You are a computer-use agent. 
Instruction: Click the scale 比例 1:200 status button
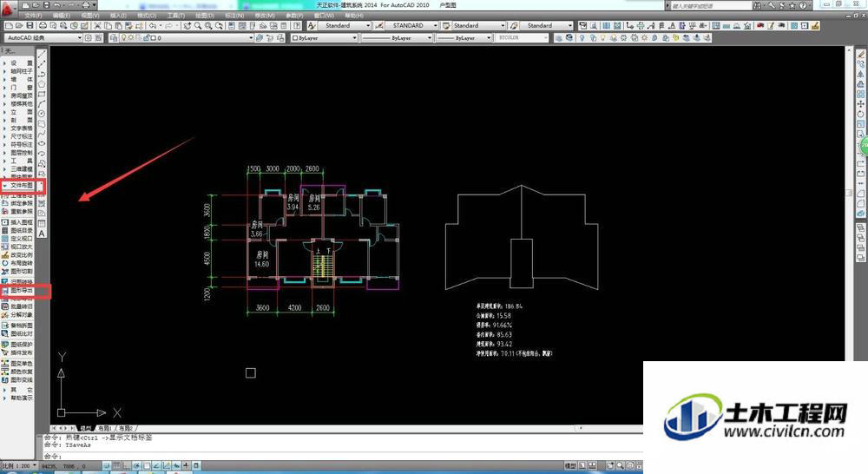[19, 465]
